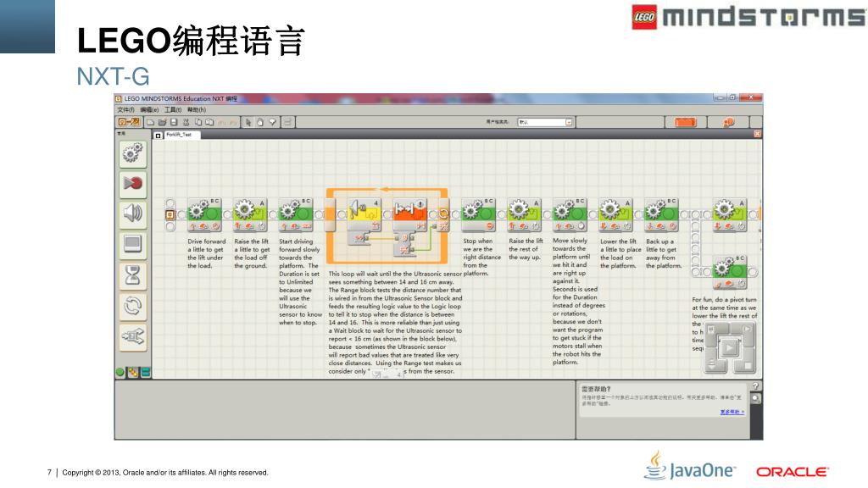Switch to the Common palette green tab
Screen dimensions: 868x488
120,373
